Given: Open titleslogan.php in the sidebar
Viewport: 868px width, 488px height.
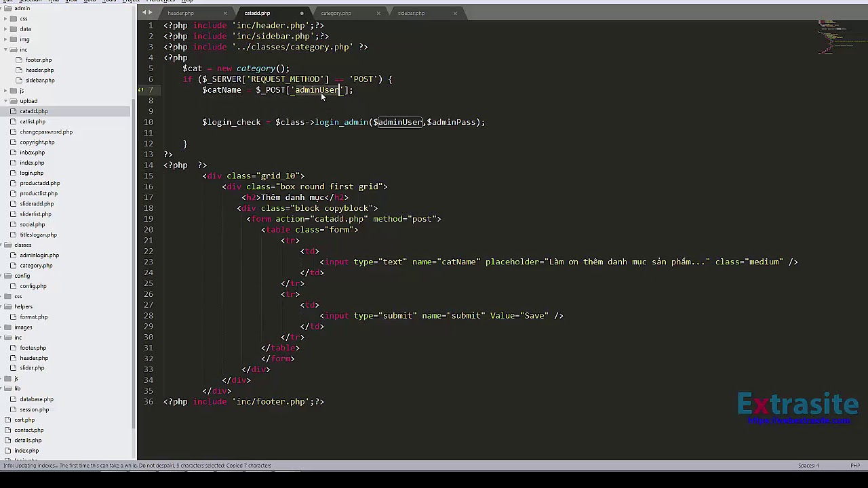Looking at the screenshot, I should (x=38, y=235).
